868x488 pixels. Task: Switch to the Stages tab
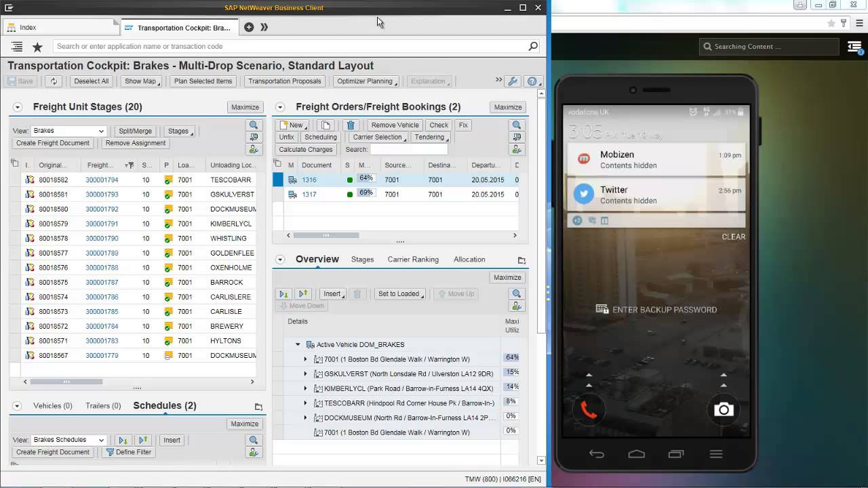coord(362,260)
